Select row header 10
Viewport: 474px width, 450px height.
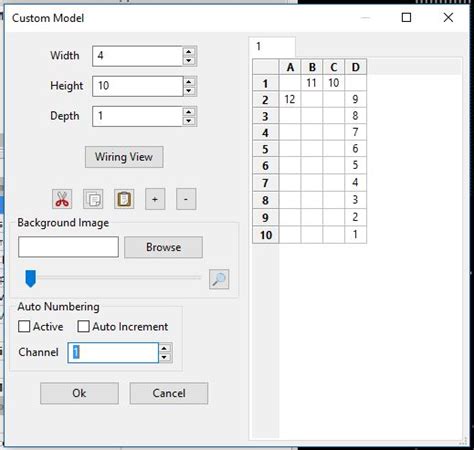click(266, 235)
